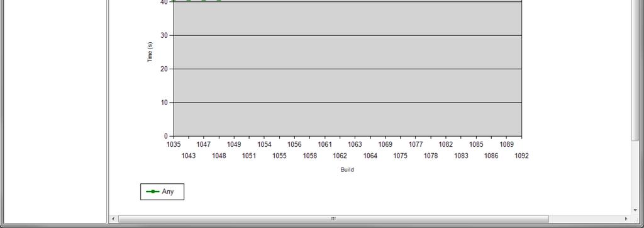Click build label 1092
The height and width of the screenshot is (228, 644).
coord(521,156)
